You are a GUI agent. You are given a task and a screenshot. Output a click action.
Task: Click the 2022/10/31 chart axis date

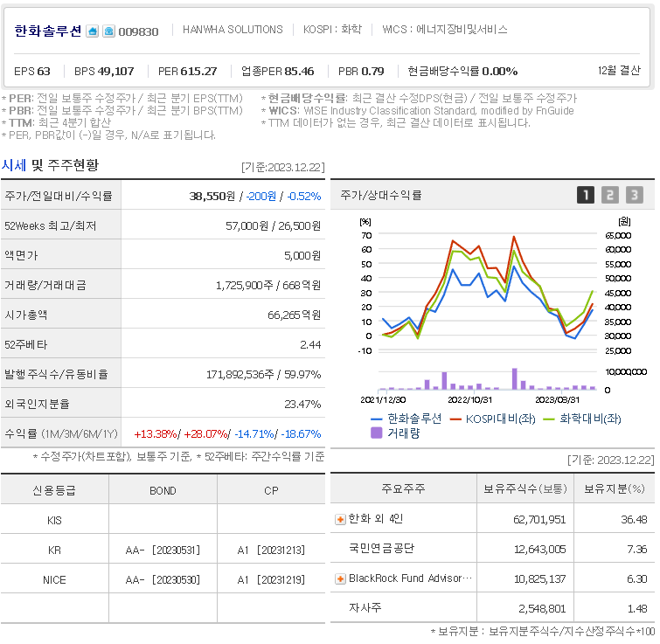click(469, 400)
